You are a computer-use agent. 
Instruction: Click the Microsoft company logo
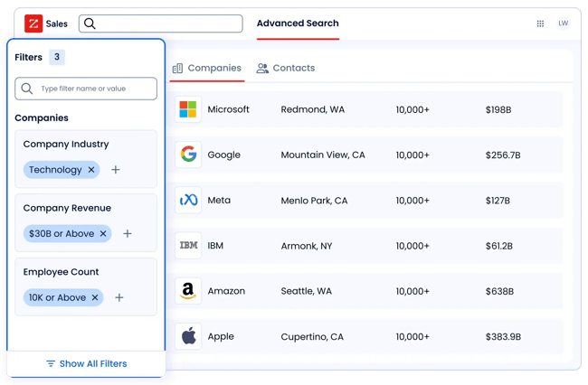click(188, 109)
